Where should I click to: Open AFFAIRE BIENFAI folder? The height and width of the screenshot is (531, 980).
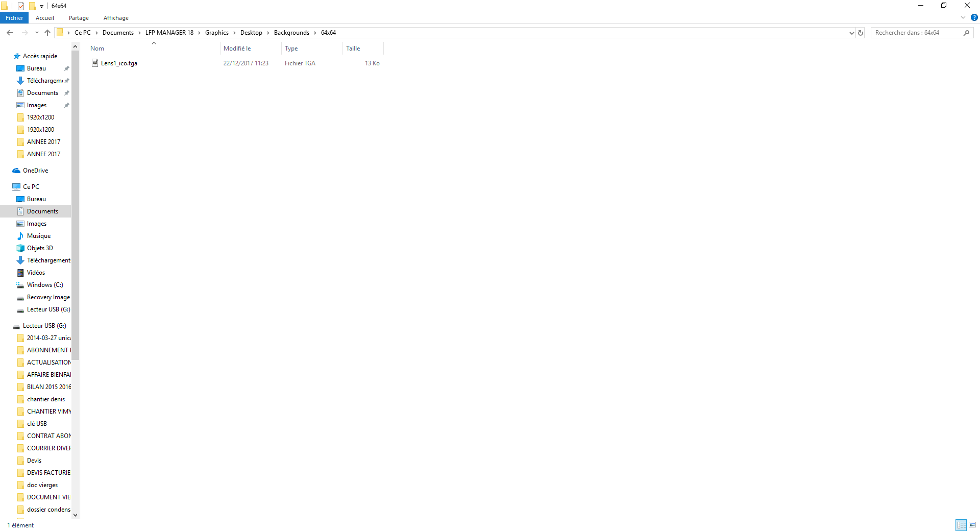point(48,375)
